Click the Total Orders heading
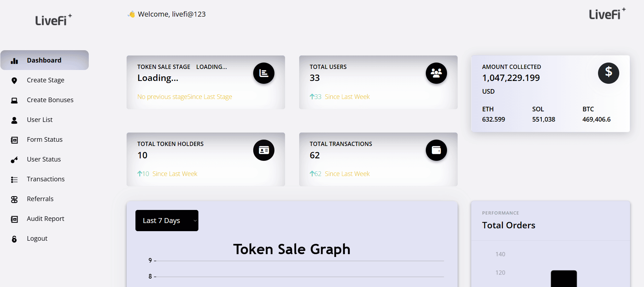 coord(509,225)
